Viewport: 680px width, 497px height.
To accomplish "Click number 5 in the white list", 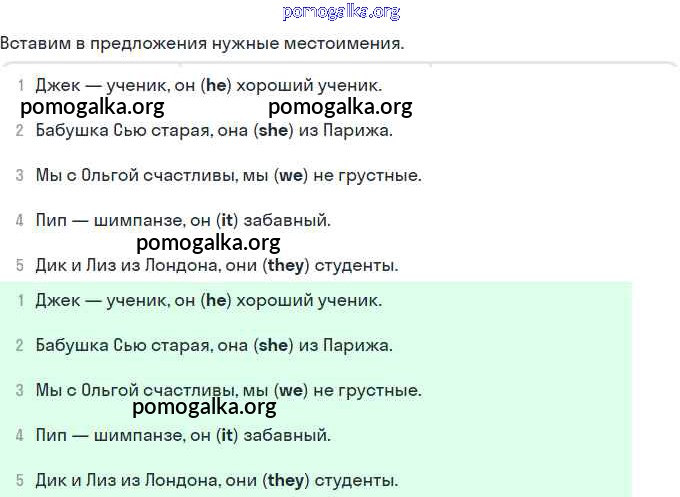I will tap(20, 265).
